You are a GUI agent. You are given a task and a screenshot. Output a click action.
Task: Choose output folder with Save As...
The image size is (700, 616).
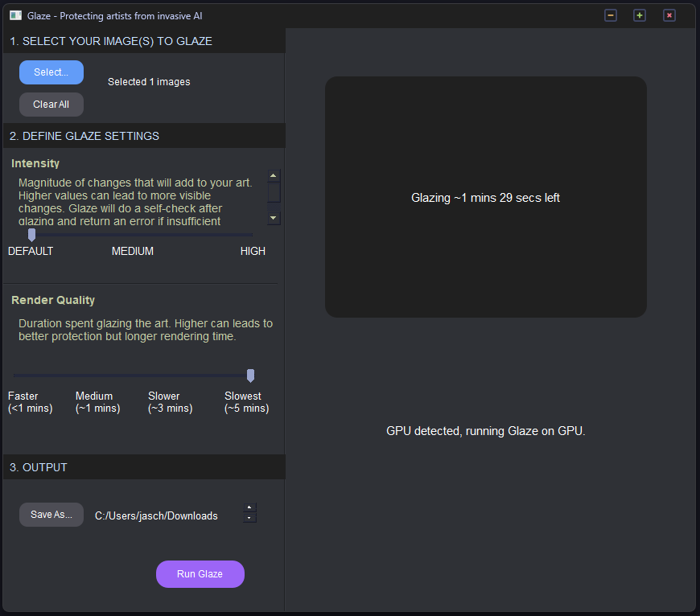click(51, 515)
